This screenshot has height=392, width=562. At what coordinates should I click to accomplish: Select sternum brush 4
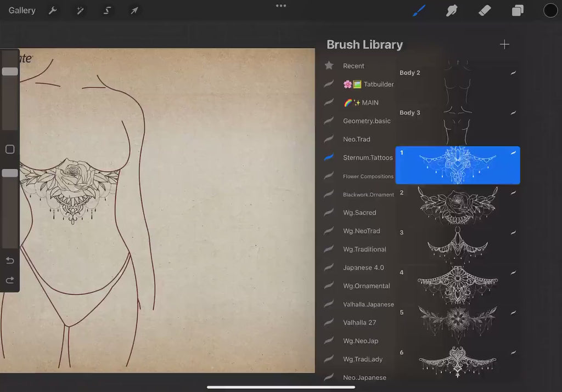(458, 285)
